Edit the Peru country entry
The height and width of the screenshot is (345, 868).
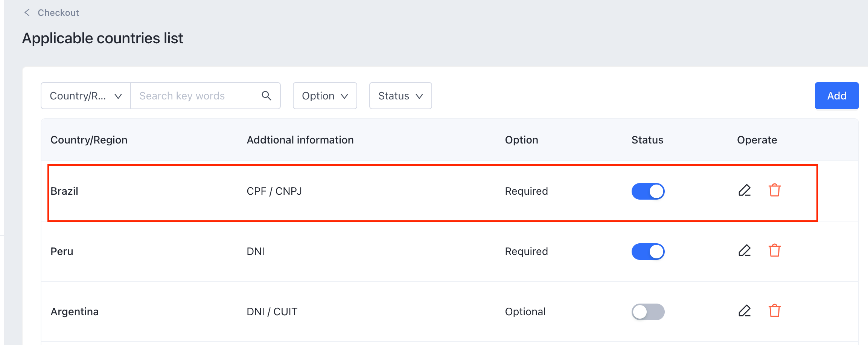pyautogui.click(x=744, y=251)
